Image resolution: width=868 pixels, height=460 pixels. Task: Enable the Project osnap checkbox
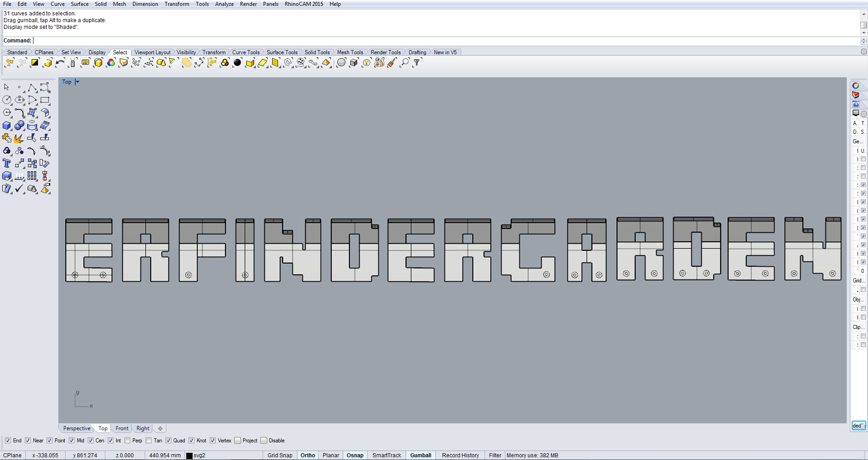[237, 441]
